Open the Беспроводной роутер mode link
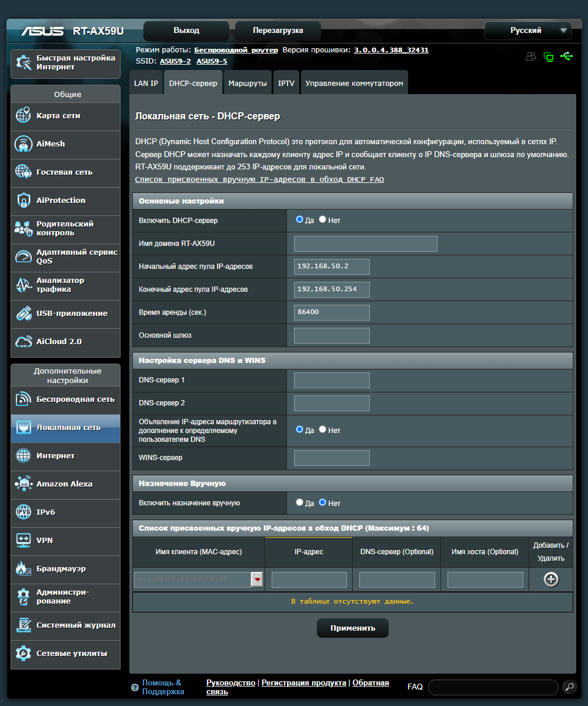588x706 pixels. [x=236, y=51]
